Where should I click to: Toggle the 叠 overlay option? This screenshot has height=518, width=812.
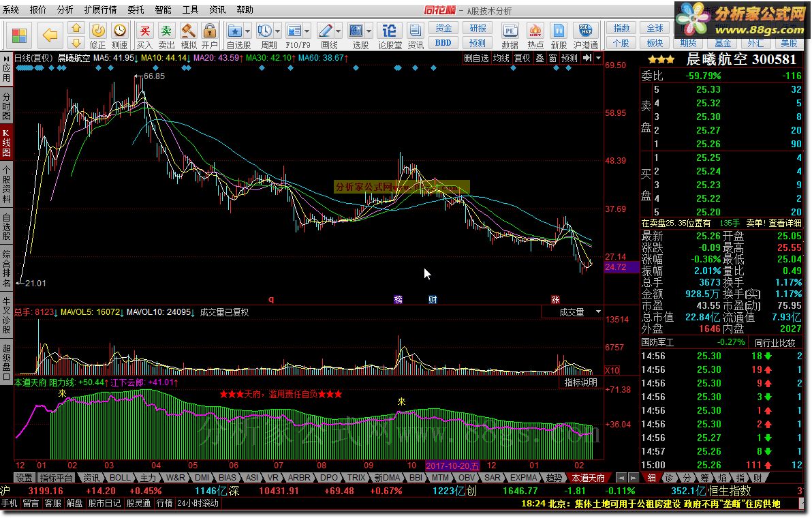coord(540,58)
